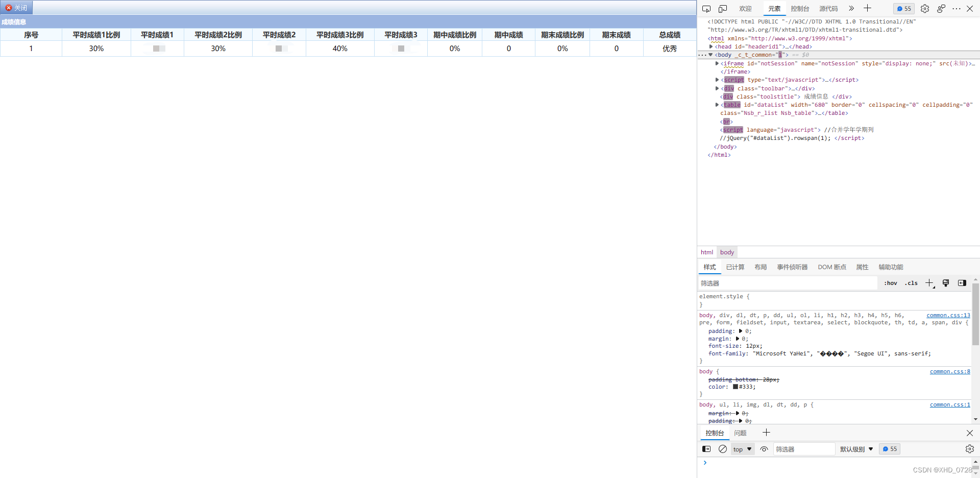
Task: Open the 源代码 tab
Action: [828, 9]
